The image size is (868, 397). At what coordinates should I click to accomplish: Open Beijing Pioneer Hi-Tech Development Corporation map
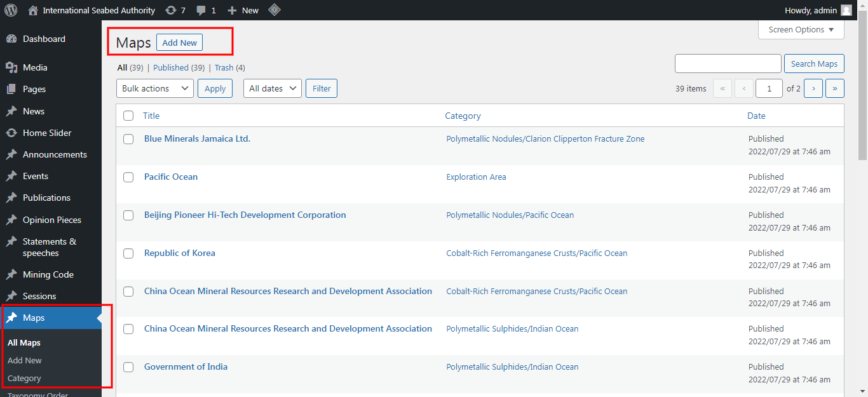(245, 215)
